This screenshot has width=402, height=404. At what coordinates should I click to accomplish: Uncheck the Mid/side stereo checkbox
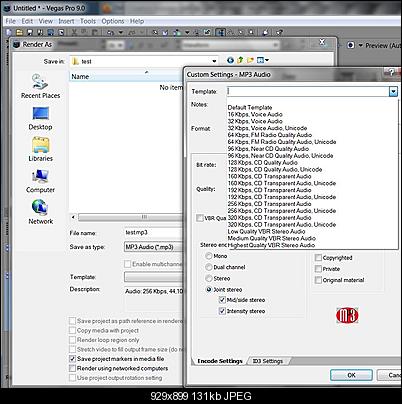click(x=222, y=300)
